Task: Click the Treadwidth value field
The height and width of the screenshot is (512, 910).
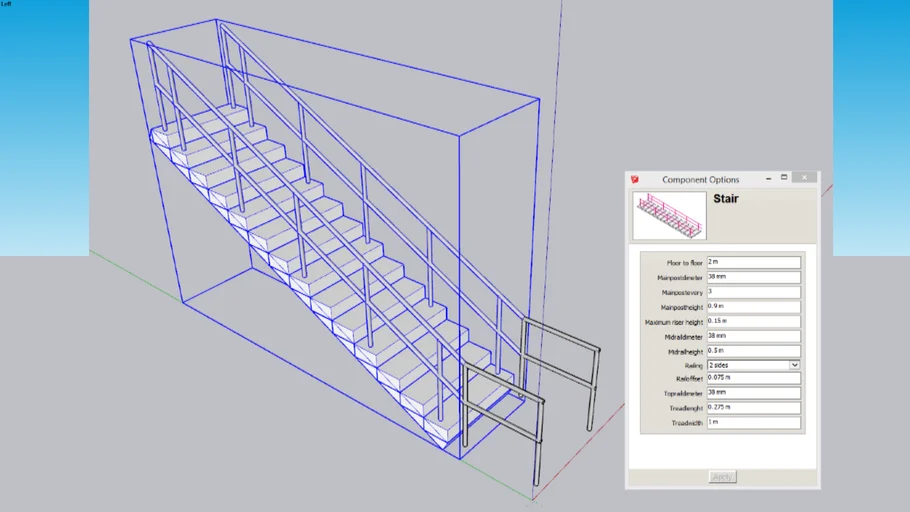Action: (754, 423)
